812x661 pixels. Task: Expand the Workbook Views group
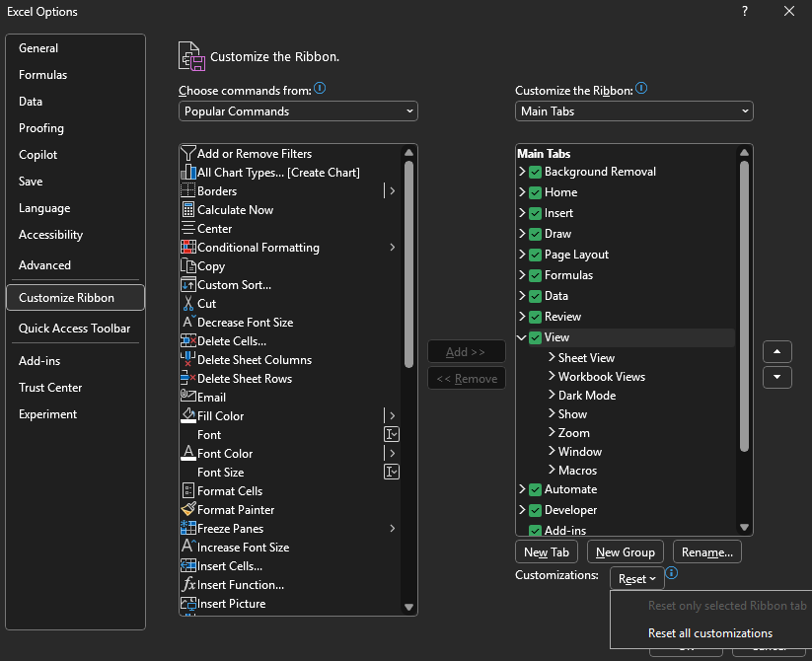click(x=552, y=377)
